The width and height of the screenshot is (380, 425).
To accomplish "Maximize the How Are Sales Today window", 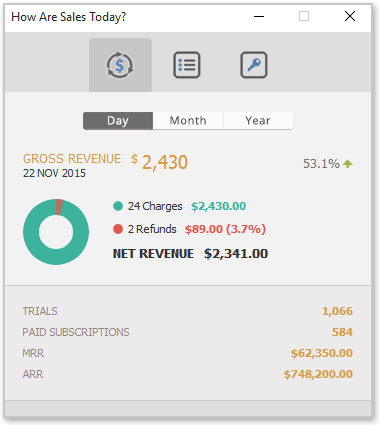I will click(304, 16).
